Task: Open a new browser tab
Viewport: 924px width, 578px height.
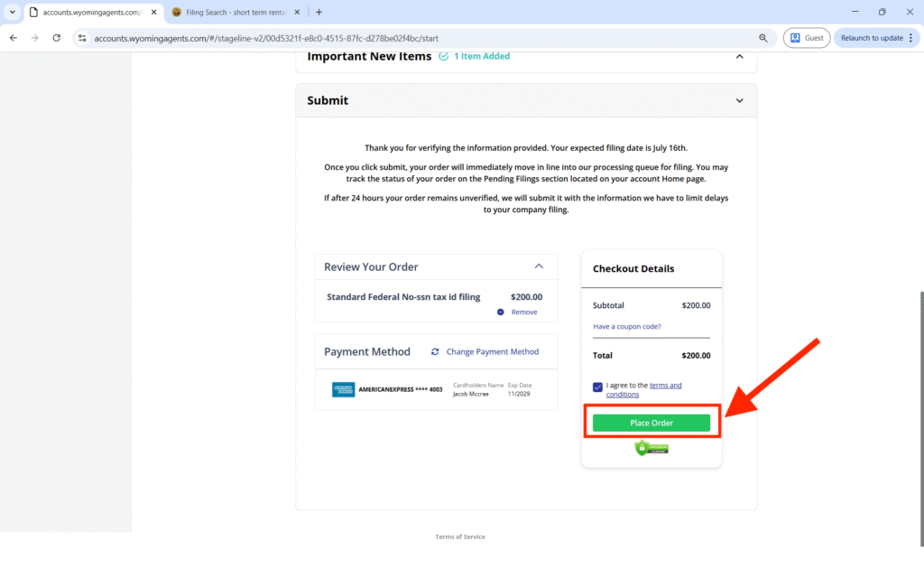Action: coord(319,13)
